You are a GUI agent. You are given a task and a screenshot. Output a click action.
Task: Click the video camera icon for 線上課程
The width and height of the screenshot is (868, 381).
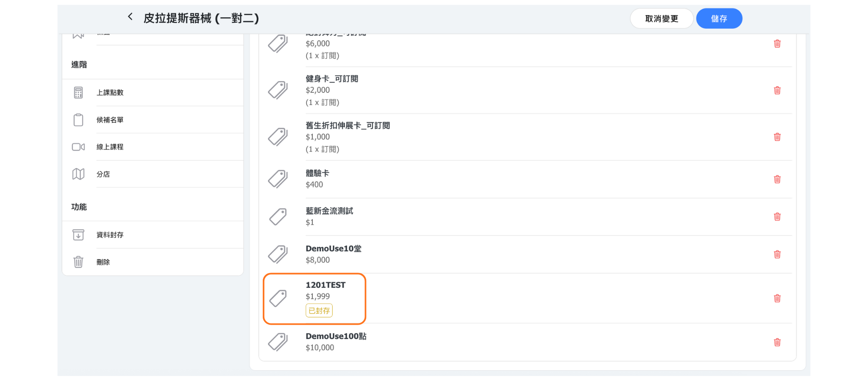78,147
